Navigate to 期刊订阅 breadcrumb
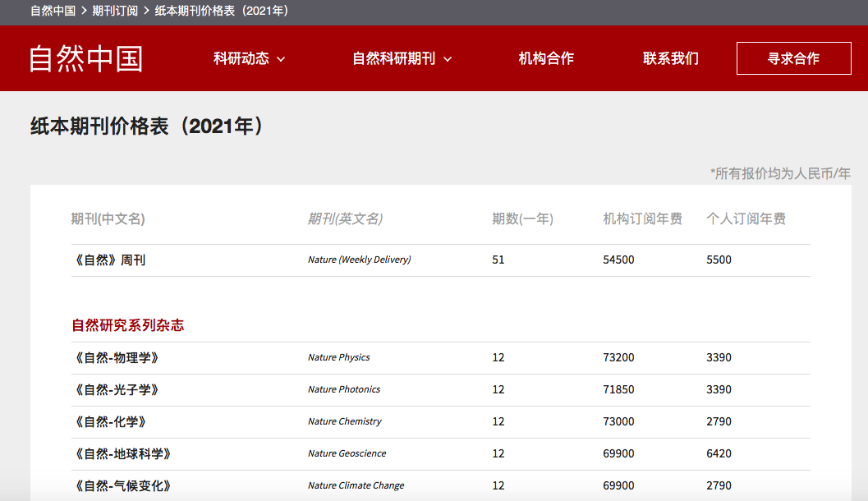868x501 pixels. click(115, 11)
